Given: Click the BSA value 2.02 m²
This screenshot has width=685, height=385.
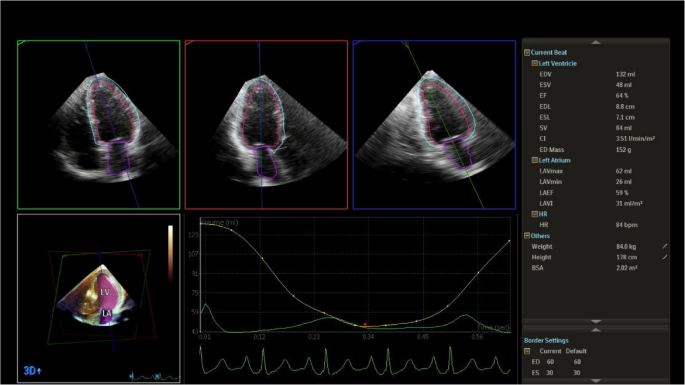Looking at the screenshot, I should (626, 267).
